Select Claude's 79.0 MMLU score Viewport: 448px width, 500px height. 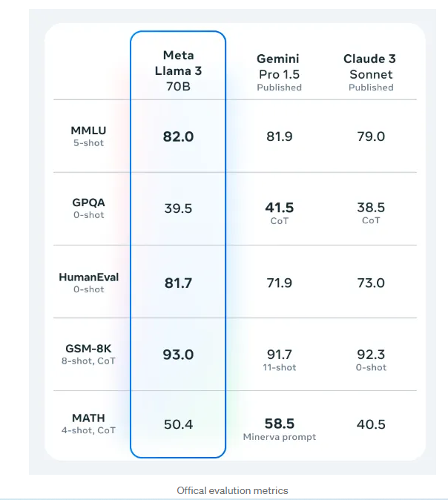(x=371, y=136)
